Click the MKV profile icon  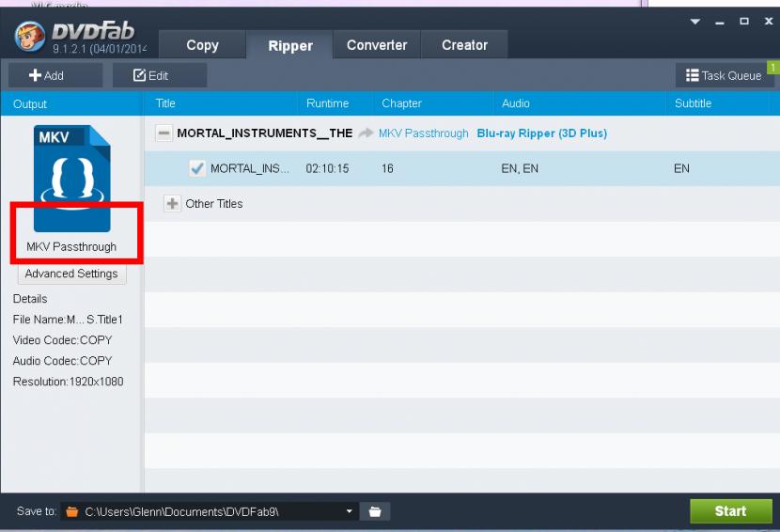click(x=72, y=179)
